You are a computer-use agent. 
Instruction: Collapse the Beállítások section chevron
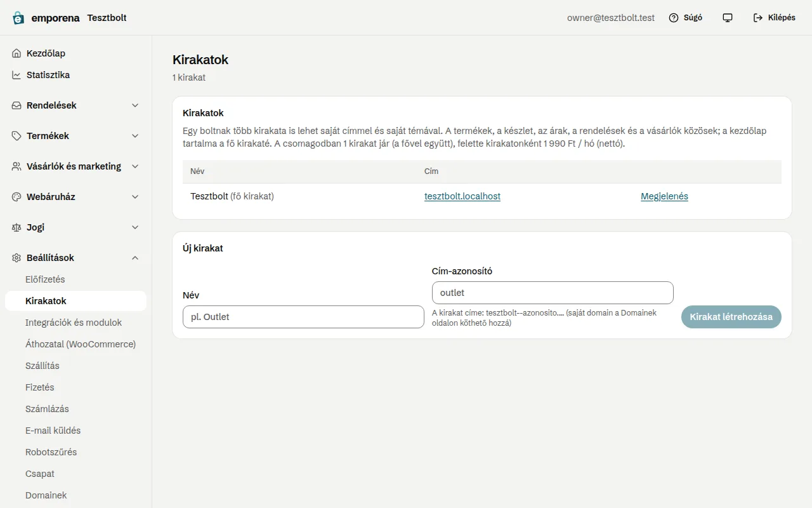coord(135,258)
